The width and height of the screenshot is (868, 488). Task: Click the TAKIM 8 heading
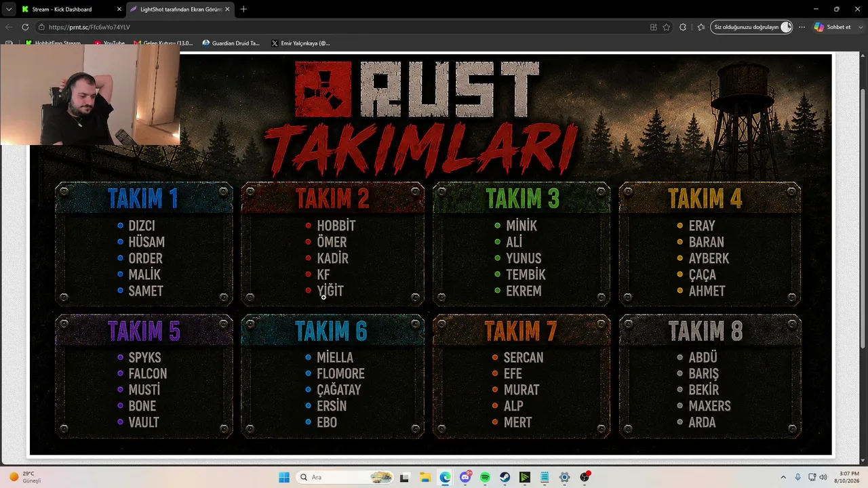tap(705, 331)
